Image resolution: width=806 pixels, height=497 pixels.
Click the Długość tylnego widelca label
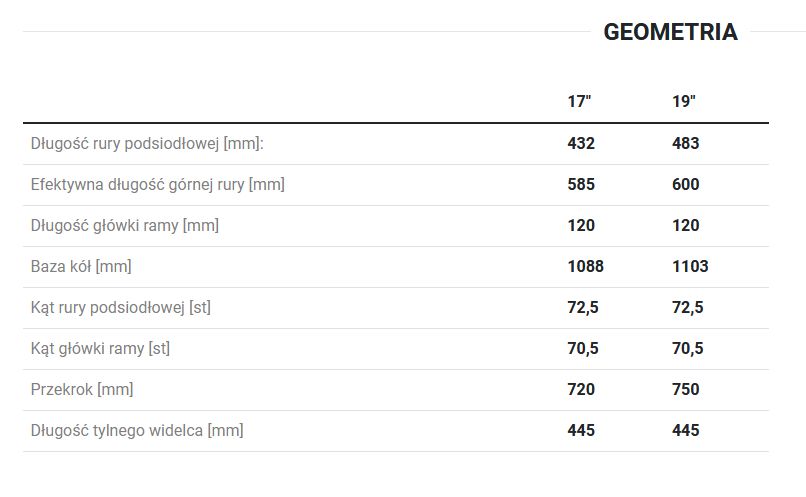[137, 431]
